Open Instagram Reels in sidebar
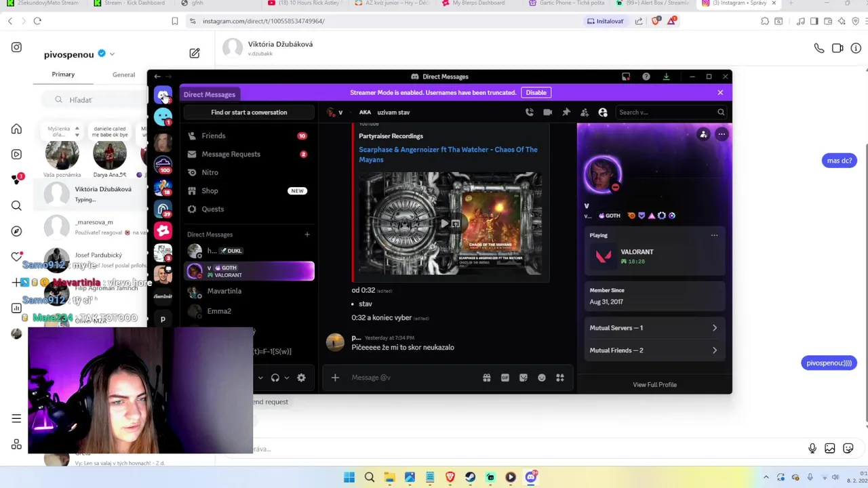Image resolution: width=868 pixels, height=488 pixels. (x=16, y=154)
